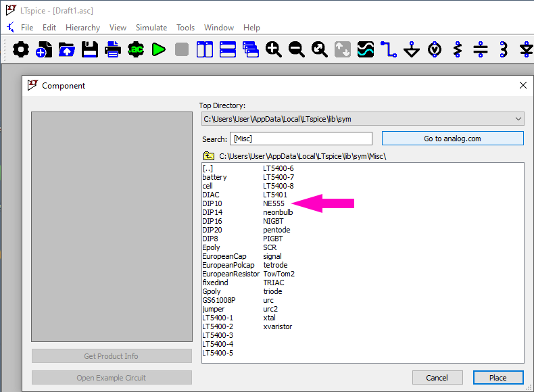Click the LTspice transistor icon in menu bar

[x=11, y=27]
